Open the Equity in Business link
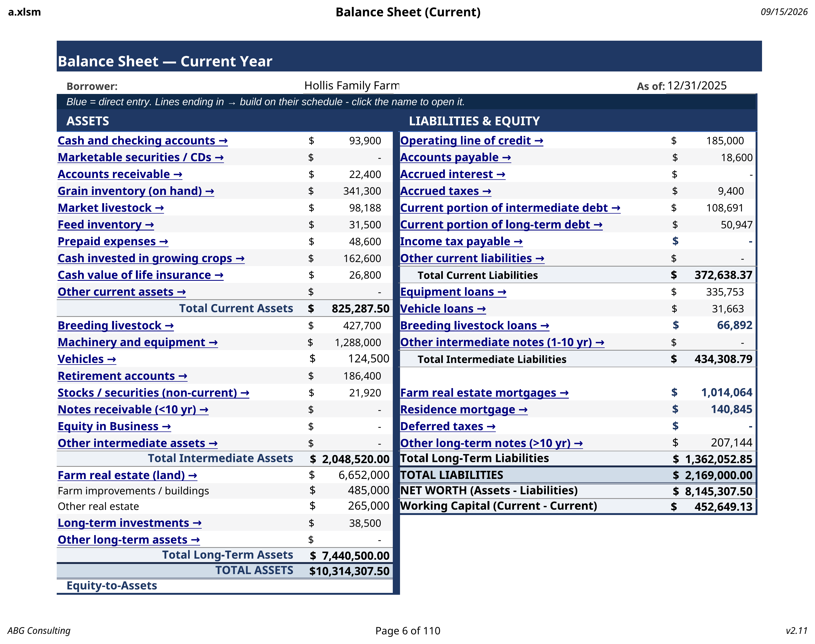This screenshot has height=644, width=815. [114, 426]
